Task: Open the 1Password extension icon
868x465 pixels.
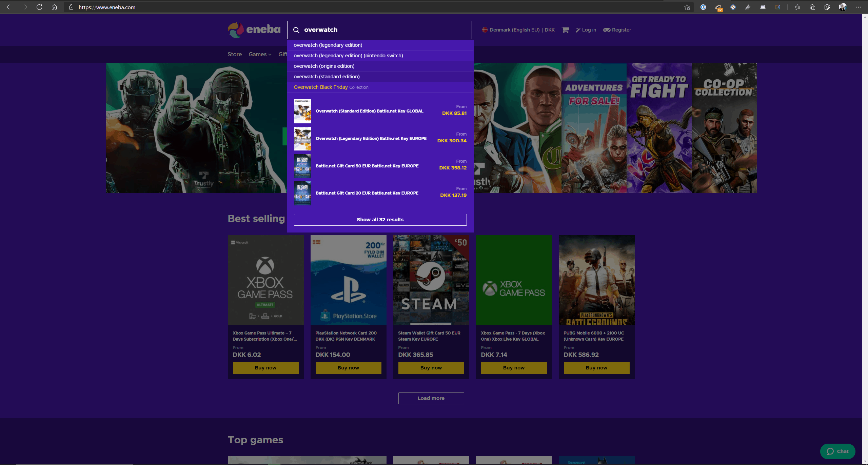Action: point(703,7)
